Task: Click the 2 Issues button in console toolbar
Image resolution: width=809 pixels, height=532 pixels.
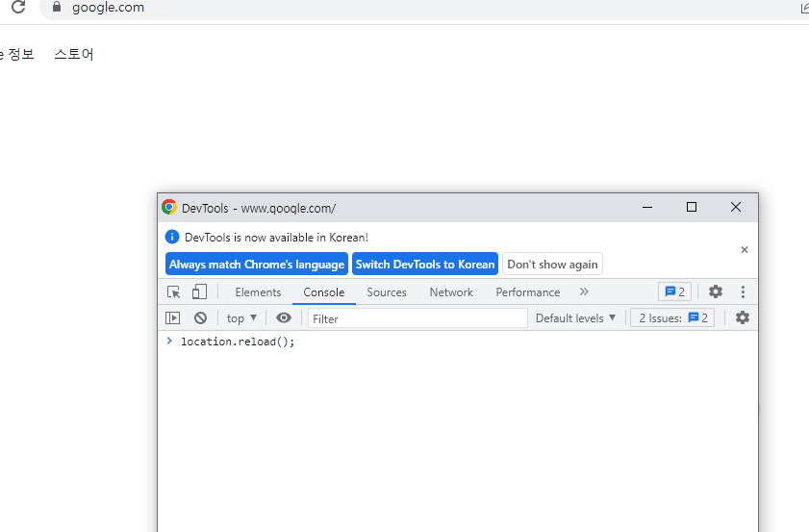Action: (672, 317)
